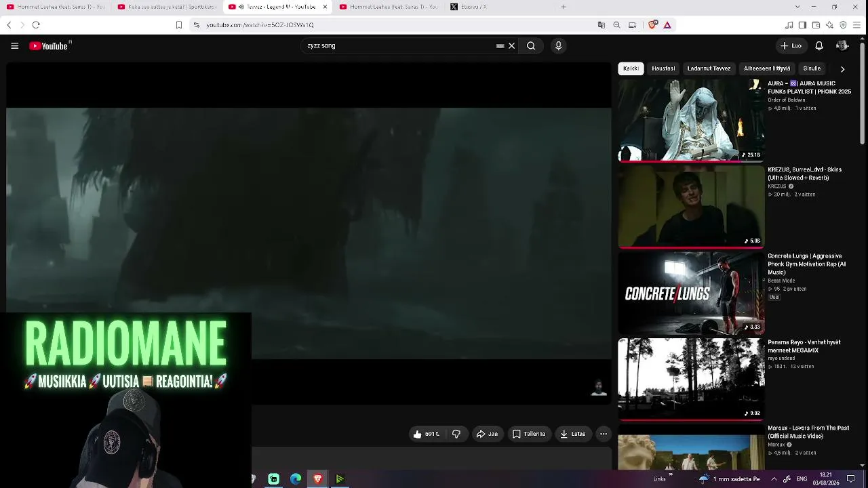Viewport: 868px width, 488px height.
Task: Open the Brave wallet icon
Action: coord(816,25)
